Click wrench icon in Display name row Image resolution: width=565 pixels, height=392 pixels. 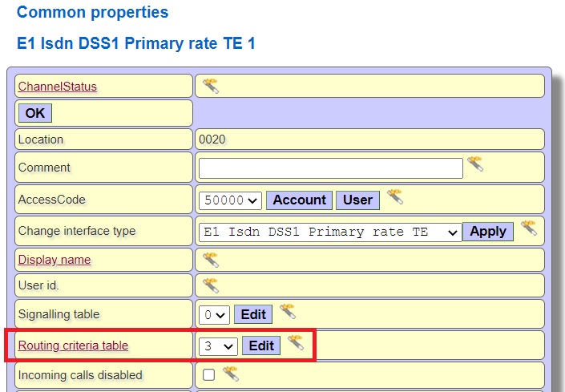pyautogui.click(x=210, y=259)
